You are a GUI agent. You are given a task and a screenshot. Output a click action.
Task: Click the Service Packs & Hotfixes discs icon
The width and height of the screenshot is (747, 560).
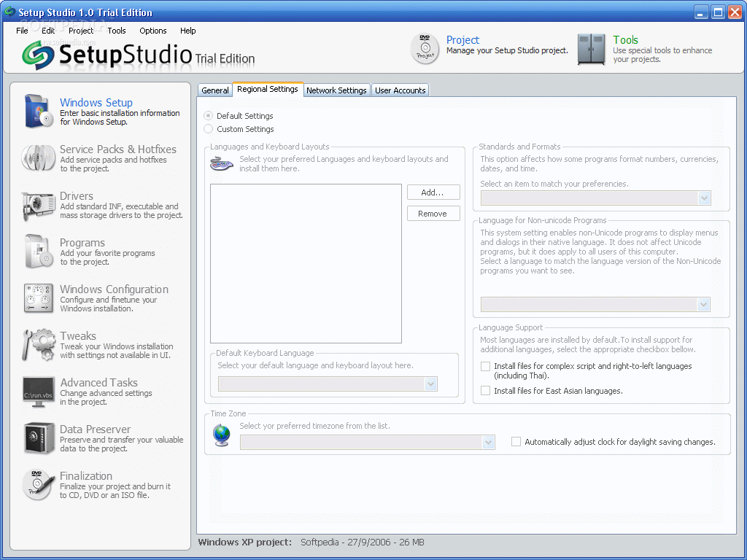(38, 157)
